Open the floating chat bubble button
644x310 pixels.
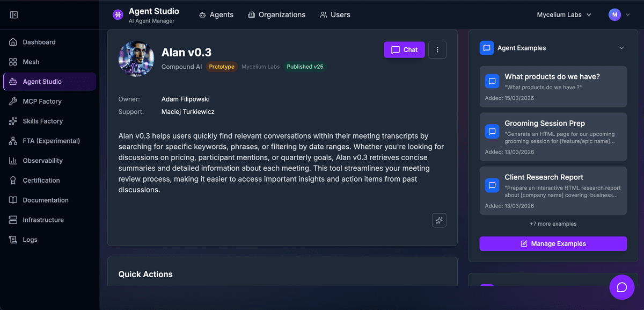tap(621, 287)
